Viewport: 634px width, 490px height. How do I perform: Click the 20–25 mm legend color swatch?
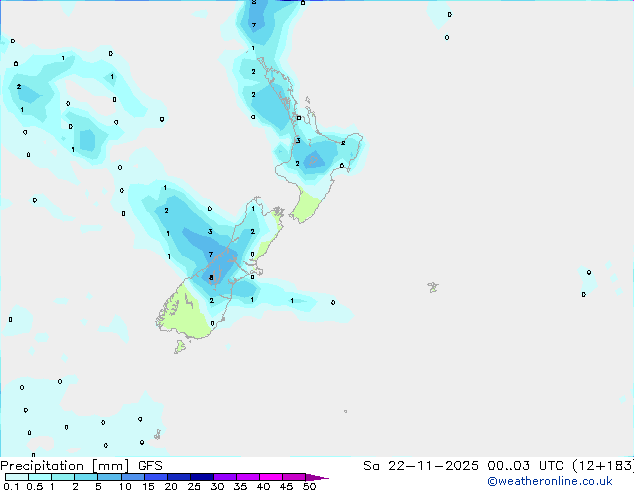(x=179, y=477)
